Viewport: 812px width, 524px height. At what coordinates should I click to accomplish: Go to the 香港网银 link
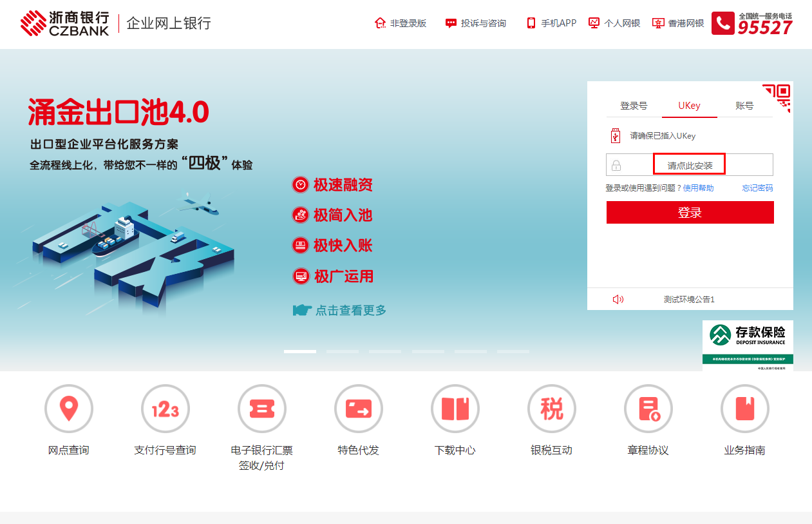click(x=686, y=23)
